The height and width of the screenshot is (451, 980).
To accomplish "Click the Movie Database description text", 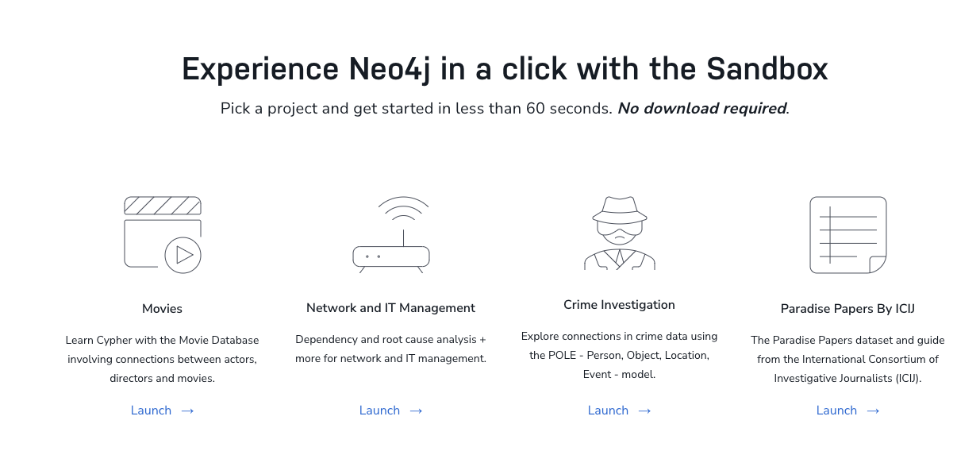I will point(163,359).
